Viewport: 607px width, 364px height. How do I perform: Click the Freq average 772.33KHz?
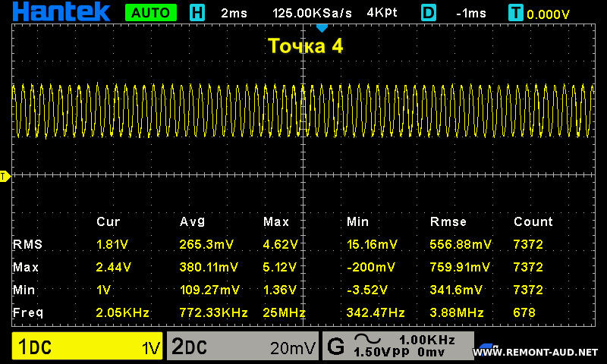click(213, 312)
